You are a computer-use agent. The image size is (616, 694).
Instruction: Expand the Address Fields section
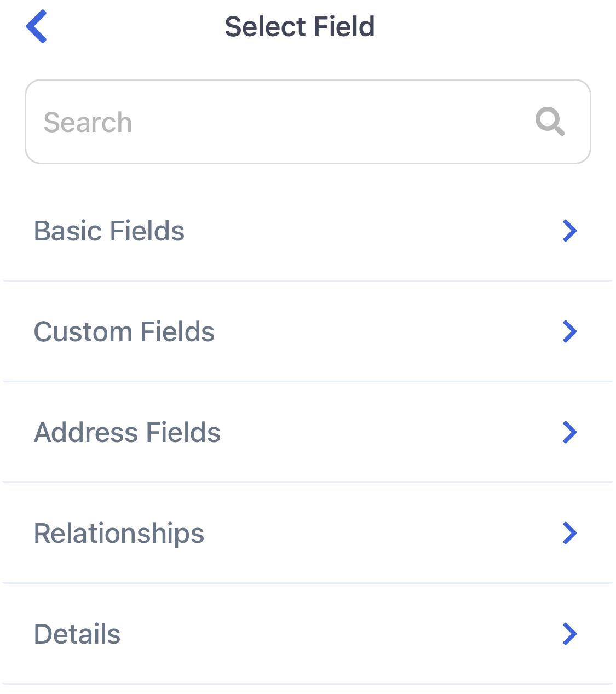pyautogui.click(x=308, y=432)
